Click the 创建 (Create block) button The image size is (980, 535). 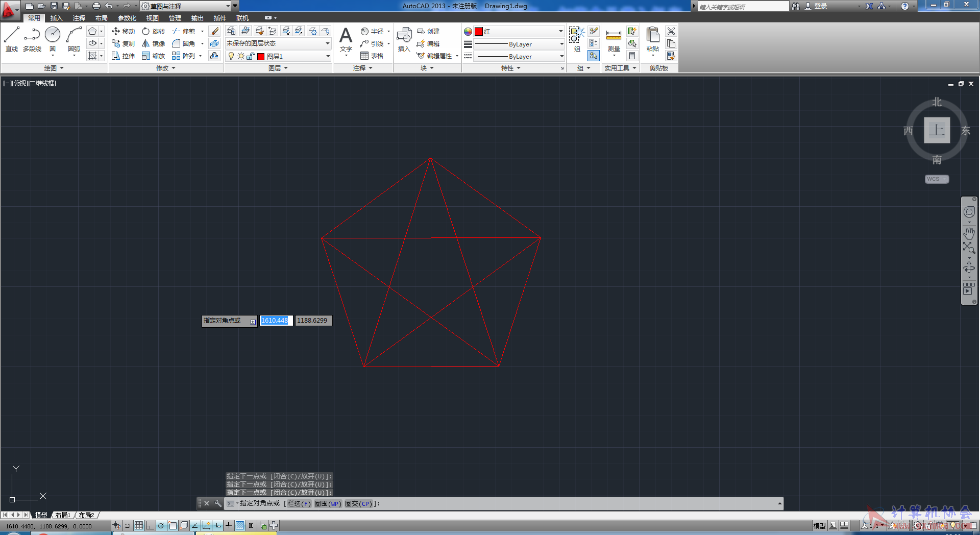click(x=428, y=31)
